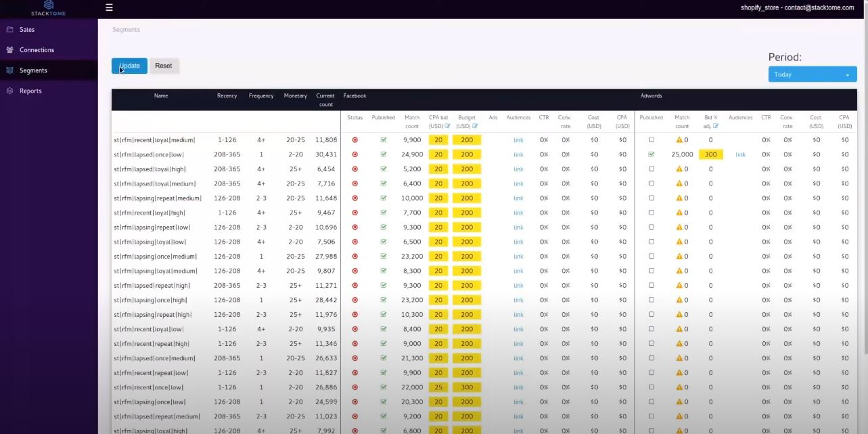The image size is (868, 434).
Task: Click the Connections sidebar icon
Action: [x=9, y=50]
